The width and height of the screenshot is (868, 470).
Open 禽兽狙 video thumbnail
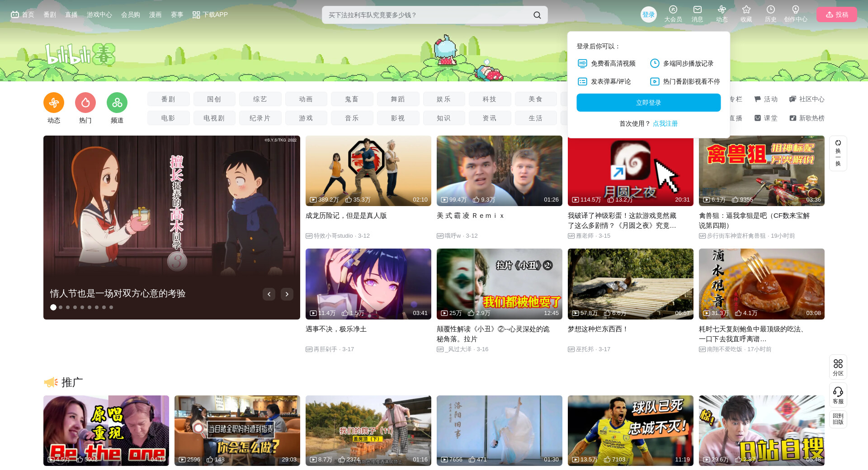pos(762,171)
